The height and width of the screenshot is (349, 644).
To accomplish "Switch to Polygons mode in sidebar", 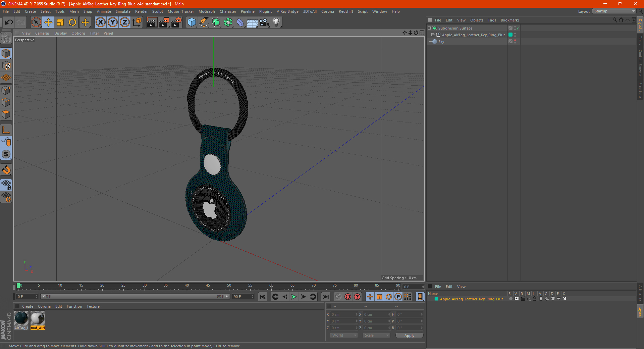I will (6, 114).
